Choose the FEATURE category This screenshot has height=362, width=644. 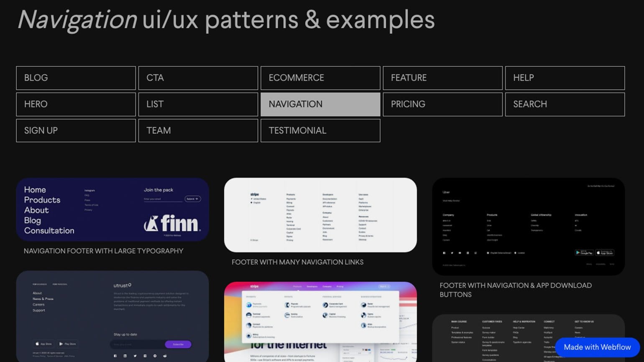point(442,78)
